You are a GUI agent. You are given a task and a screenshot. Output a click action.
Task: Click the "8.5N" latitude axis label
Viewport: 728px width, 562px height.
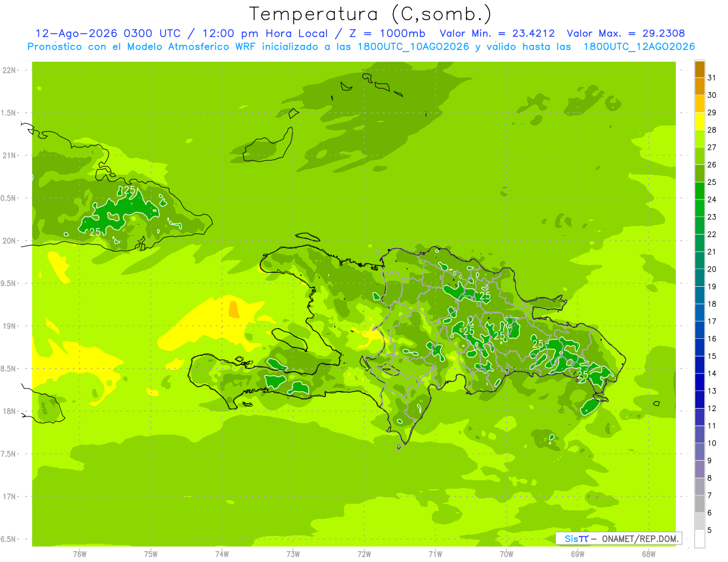[9, 369]
